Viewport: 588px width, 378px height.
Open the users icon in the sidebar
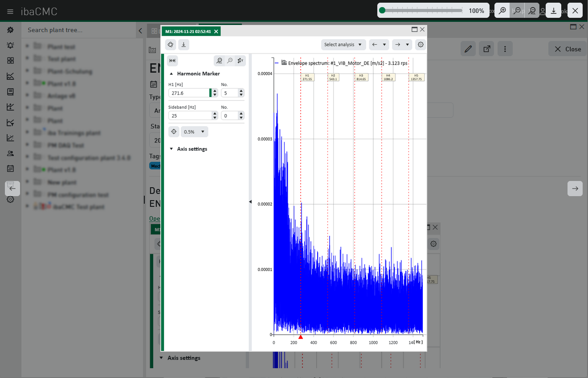[x=10, y=153]
